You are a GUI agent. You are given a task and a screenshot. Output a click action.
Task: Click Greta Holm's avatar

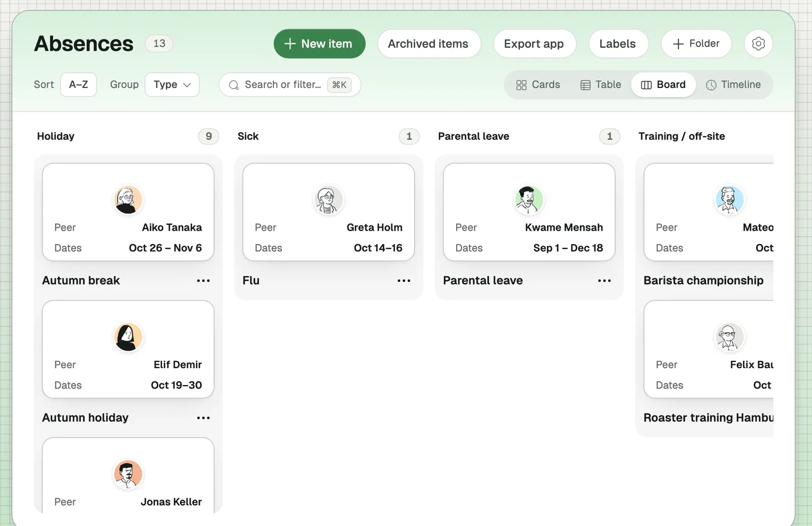pyautogui.click(x=328, y=200)
